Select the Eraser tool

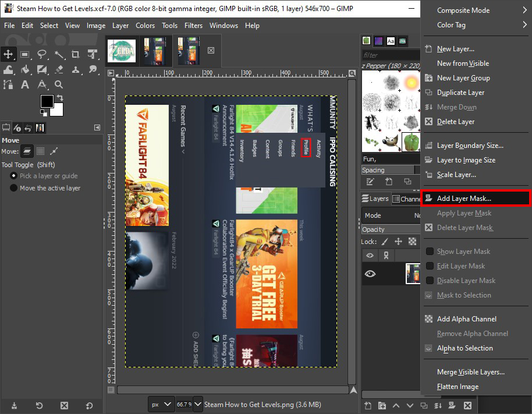pos(59,70)
